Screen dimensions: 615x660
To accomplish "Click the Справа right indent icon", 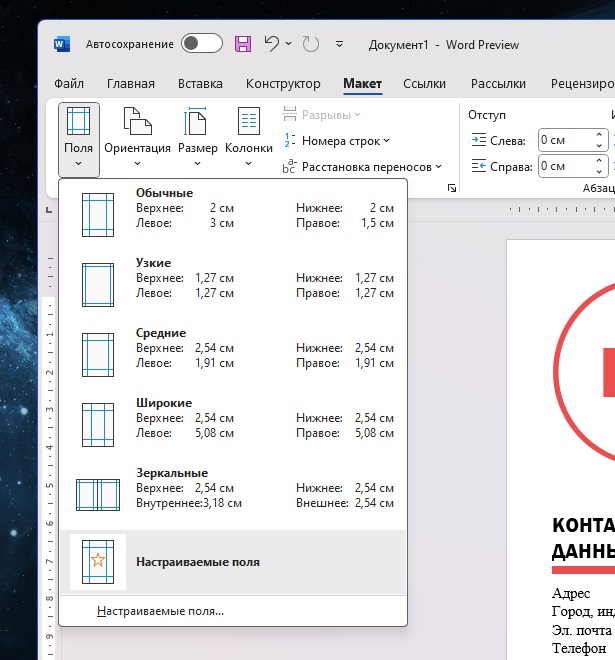I will [x=479, y=166].
